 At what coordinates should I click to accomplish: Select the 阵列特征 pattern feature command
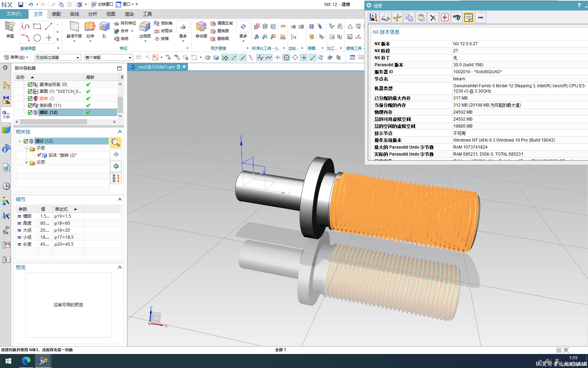pyautogui.click(x=125, y=23)
